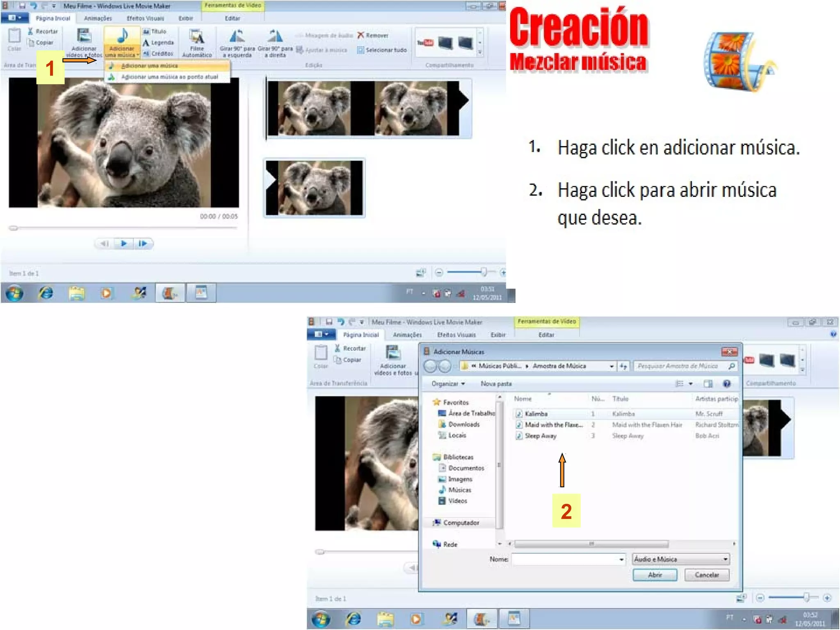The width and height of the screenshot is (840, 630).
Task: Expand the Organizar dropdown menu
Action: (448, 383)
